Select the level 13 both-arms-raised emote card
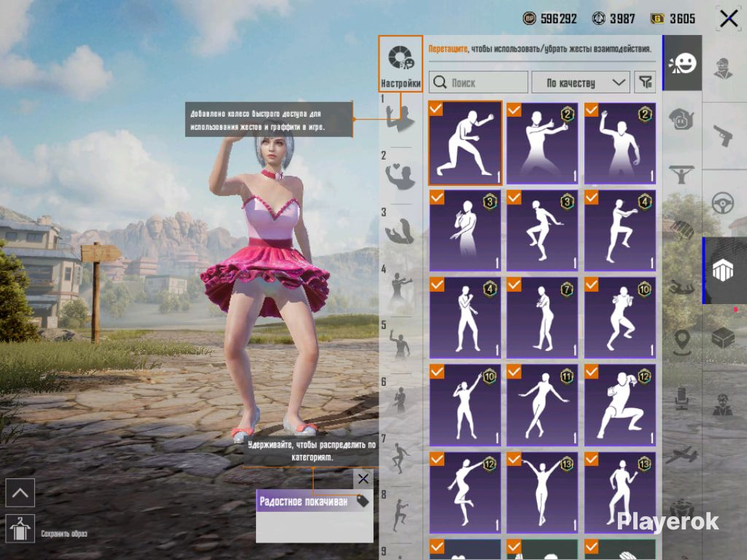Image resolution: width=747 pixels, height=560 pixels. pyautogui.click(x=542, y=492)
